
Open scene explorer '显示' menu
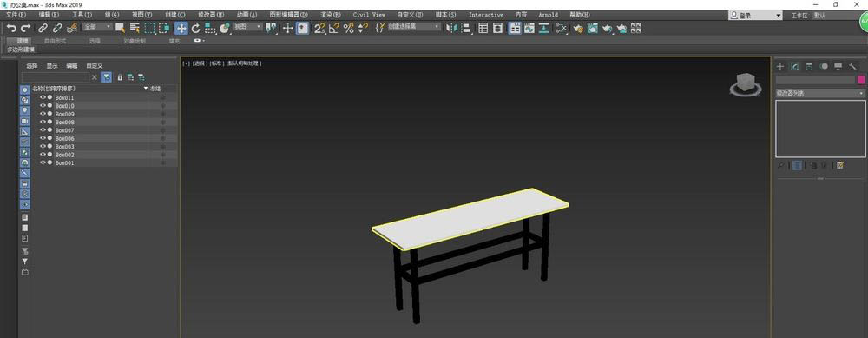point(52,65)
